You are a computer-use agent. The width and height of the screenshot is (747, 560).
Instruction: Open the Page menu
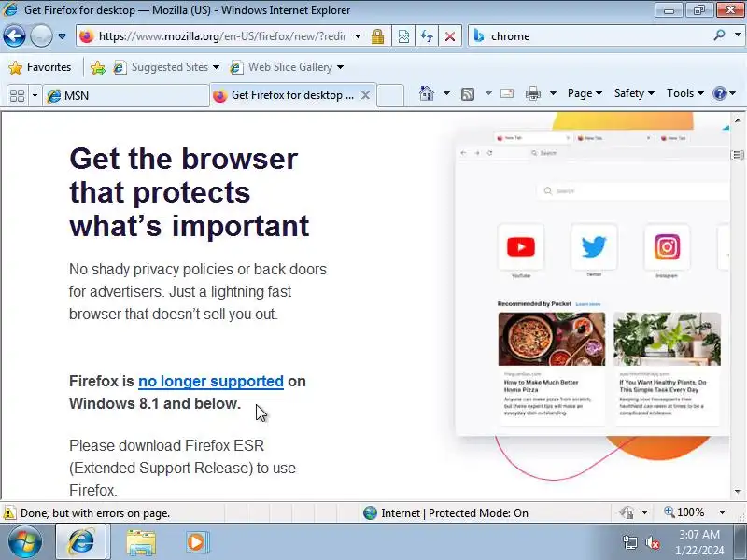point(585,93)
